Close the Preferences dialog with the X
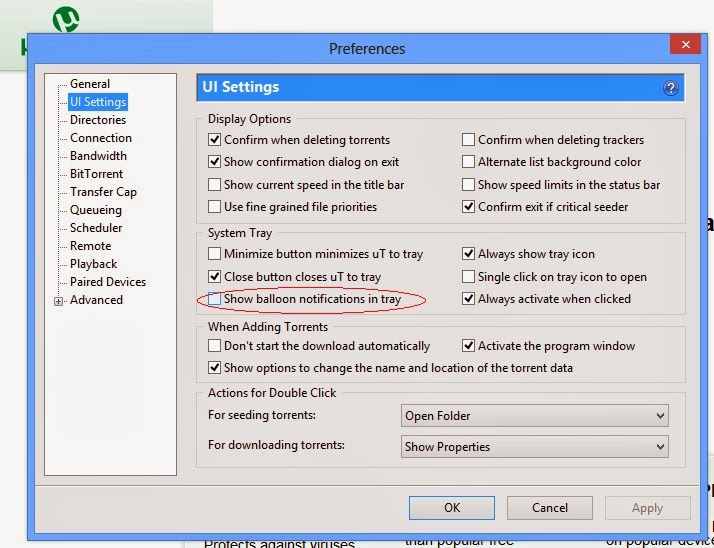The height and width of the screenshot is (548, 714). [685, 44]
